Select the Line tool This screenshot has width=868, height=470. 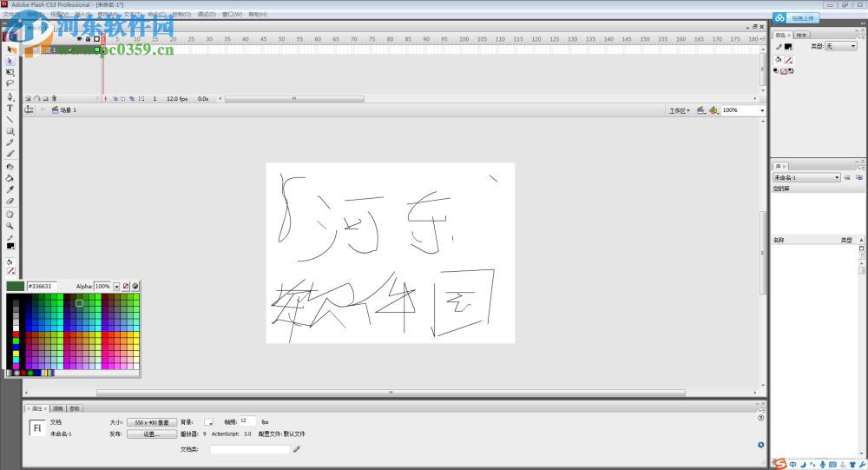click(x=10, y=119)
